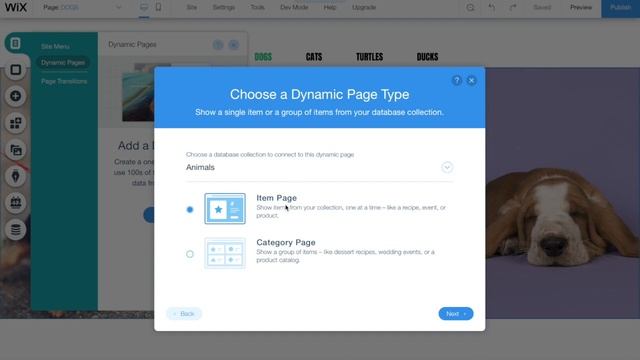Close the Dynamic Pages panel
640x360 pixels.
[x=233, y=44]
